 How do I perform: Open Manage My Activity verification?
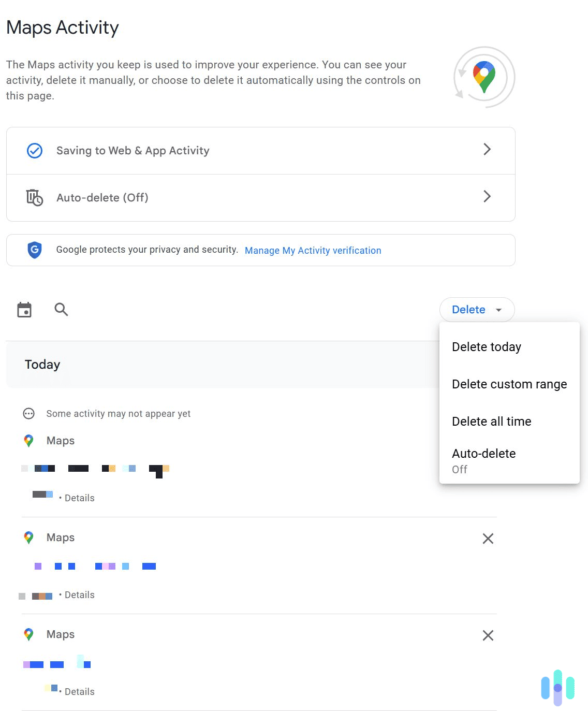pos(313,250)
